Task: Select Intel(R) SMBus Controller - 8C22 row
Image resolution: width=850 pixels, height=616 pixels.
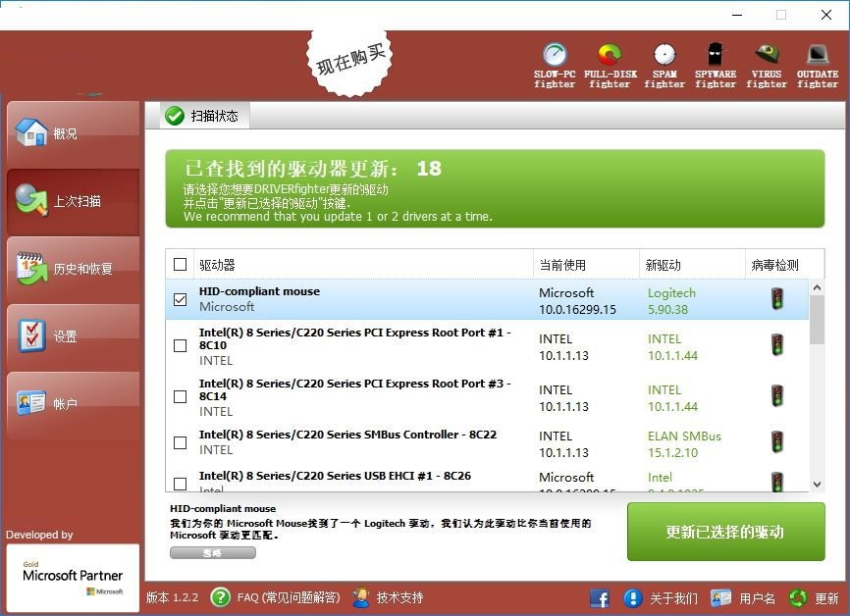Action: 487,442
